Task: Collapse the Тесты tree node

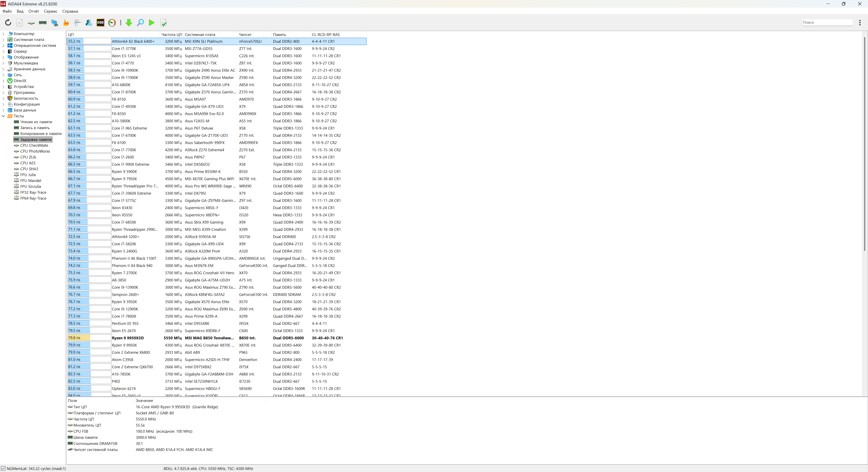Action: 3,116
